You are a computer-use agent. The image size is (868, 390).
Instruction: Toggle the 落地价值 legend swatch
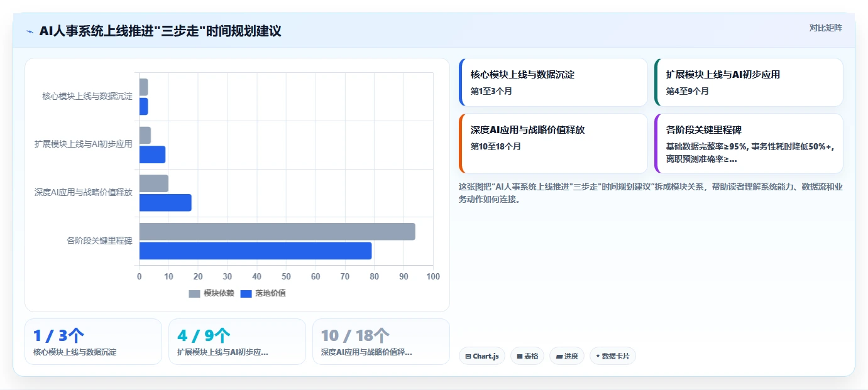coord(246,293)
